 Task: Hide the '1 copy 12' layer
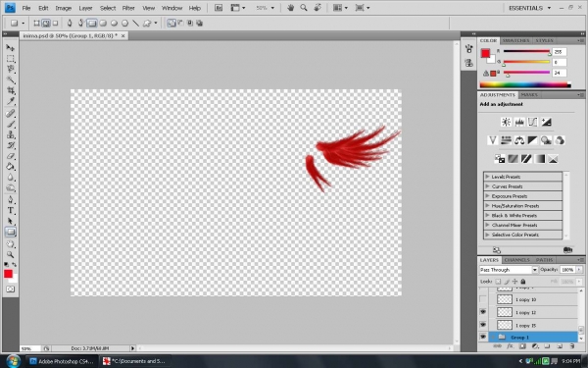point(483,312)
